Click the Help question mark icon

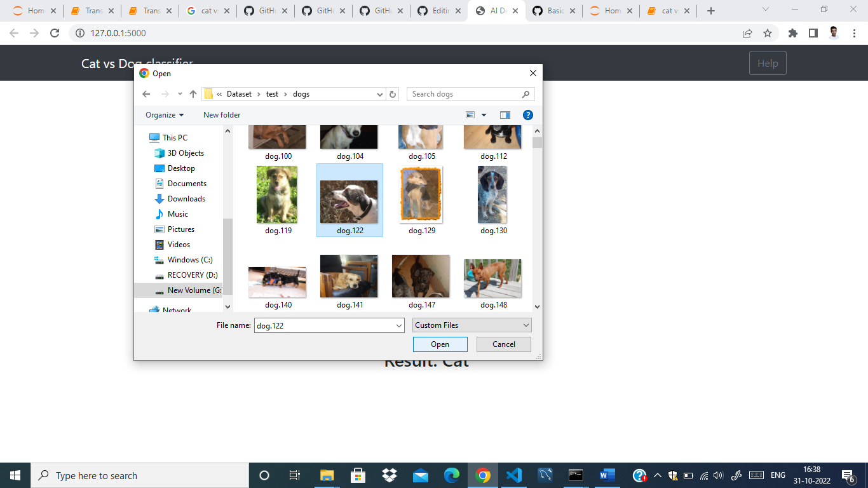[528, 114]
